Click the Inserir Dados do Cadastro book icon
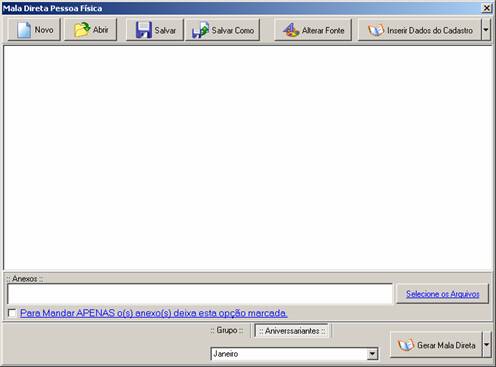The height and width of the screenshot is (367, 496). point(376,30)
